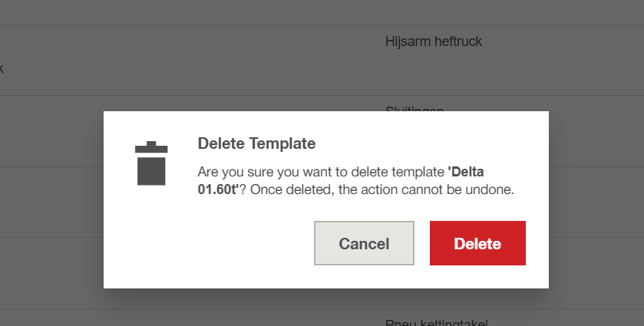Click the dimmed backdrop left of the dialog
Screen dimensions: 644x326
click(51, 199)
